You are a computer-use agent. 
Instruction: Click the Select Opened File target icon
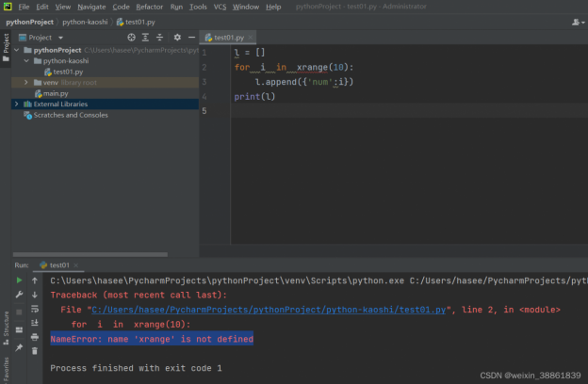tap(130, 38)
